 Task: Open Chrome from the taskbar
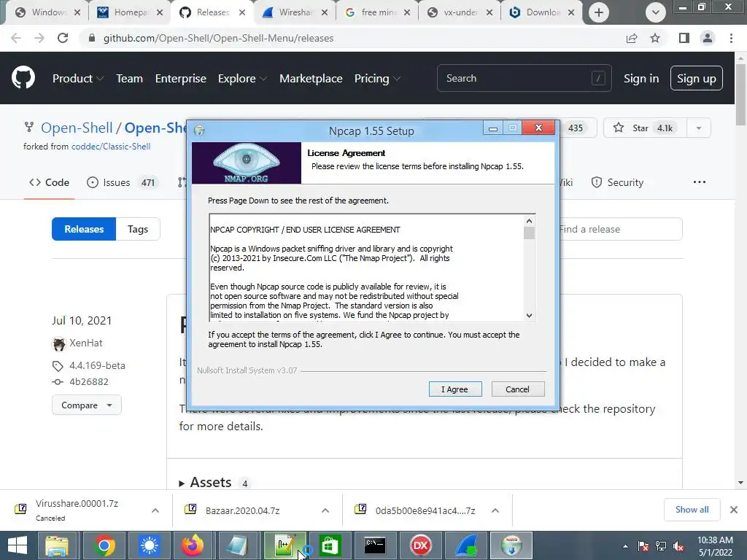[x=104, y=545]
